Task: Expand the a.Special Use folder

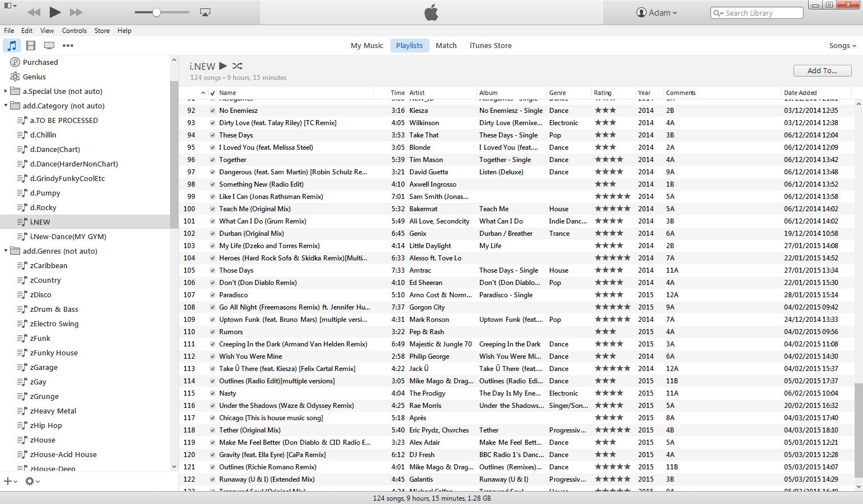Action: (6, 91)
